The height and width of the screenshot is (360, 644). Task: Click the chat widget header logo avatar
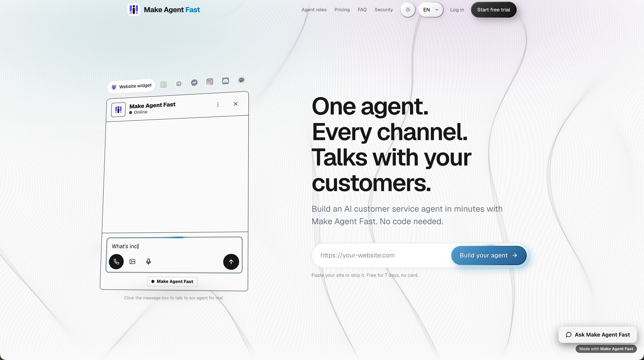(x=118, y=110)
